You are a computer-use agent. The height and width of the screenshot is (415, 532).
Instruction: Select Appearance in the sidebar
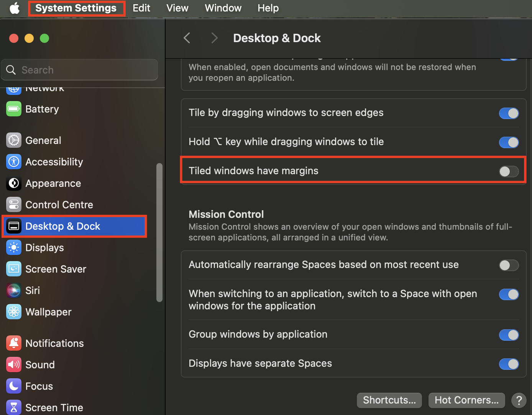pyautogui.click(x=74, y=183)
